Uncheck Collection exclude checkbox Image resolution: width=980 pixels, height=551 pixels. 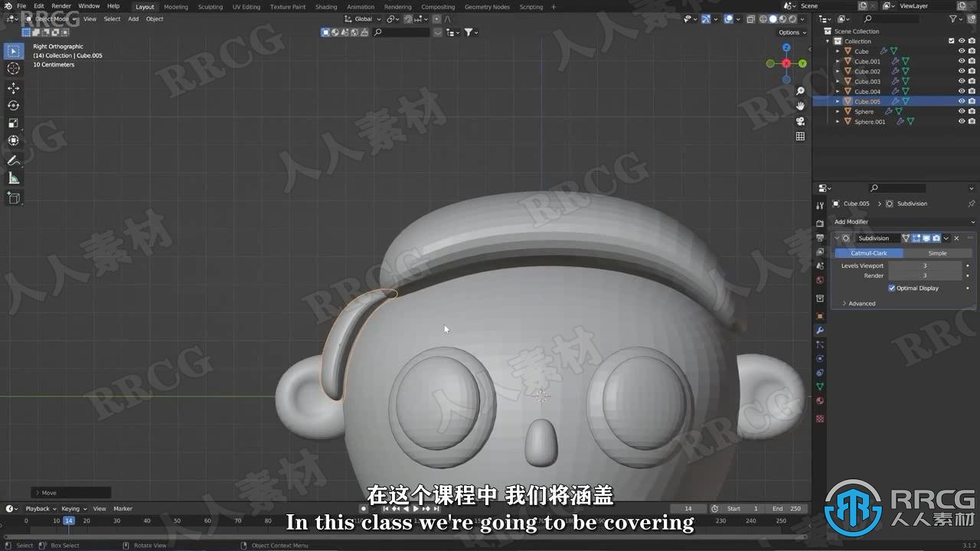click(952, 41)
